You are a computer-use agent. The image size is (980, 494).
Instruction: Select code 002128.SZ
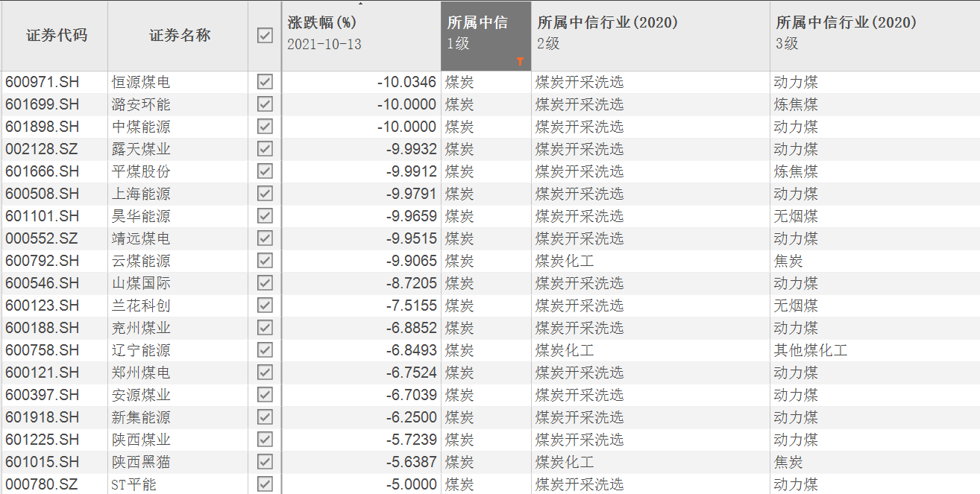(x=42, y=149)
